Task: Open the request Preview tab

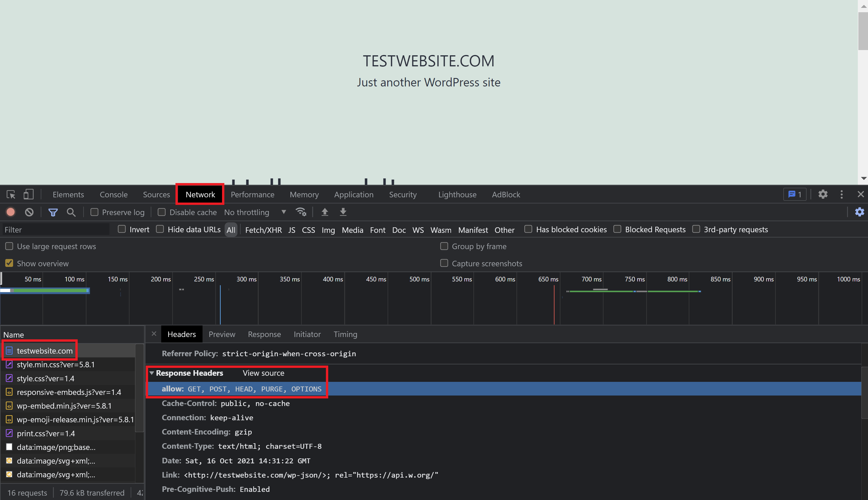Action: pyautogui.click(x=222, y=334)
